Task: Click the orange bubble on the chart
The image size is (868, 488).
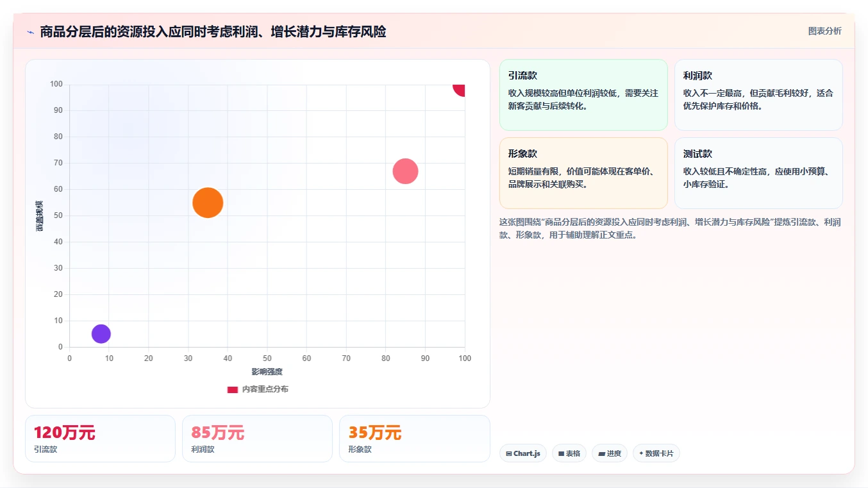Action: click(208, 203)
